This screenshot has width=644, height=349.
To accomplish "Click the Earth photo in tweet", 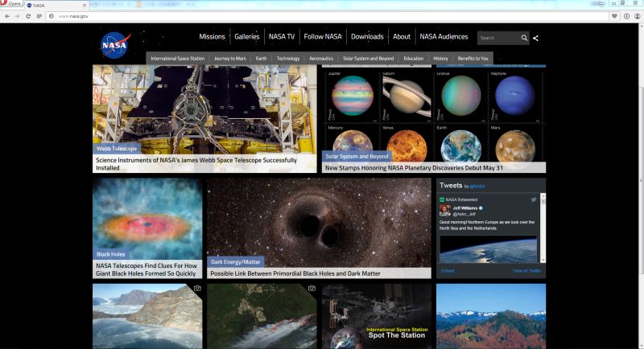I will (489, 249).
